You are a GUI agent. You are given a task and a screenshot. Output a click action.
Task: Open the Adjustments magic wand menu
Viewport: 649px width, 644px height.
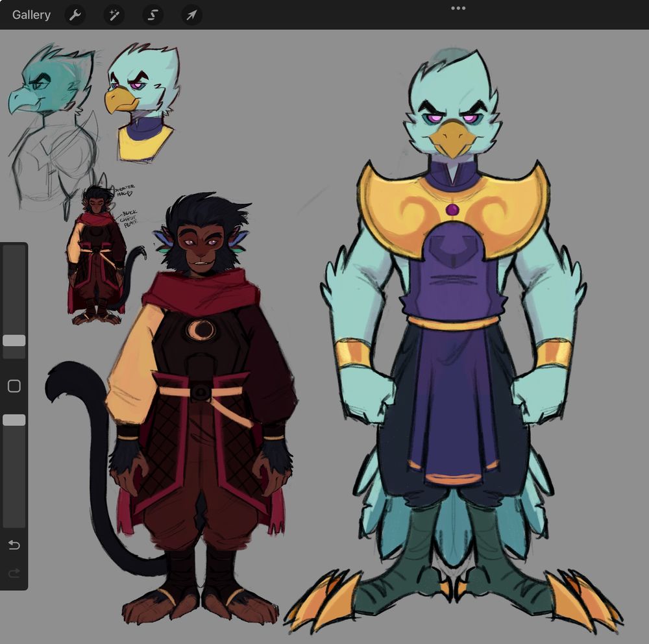[x=114, y=16]
